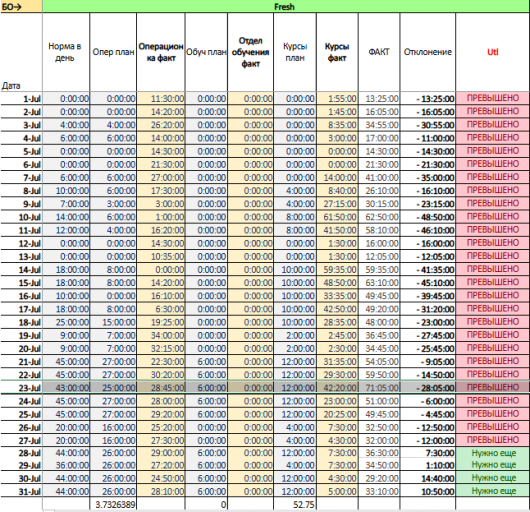Click the total cell 3.7326389
This screenshot has height=512, width=530.
point(113,505)
